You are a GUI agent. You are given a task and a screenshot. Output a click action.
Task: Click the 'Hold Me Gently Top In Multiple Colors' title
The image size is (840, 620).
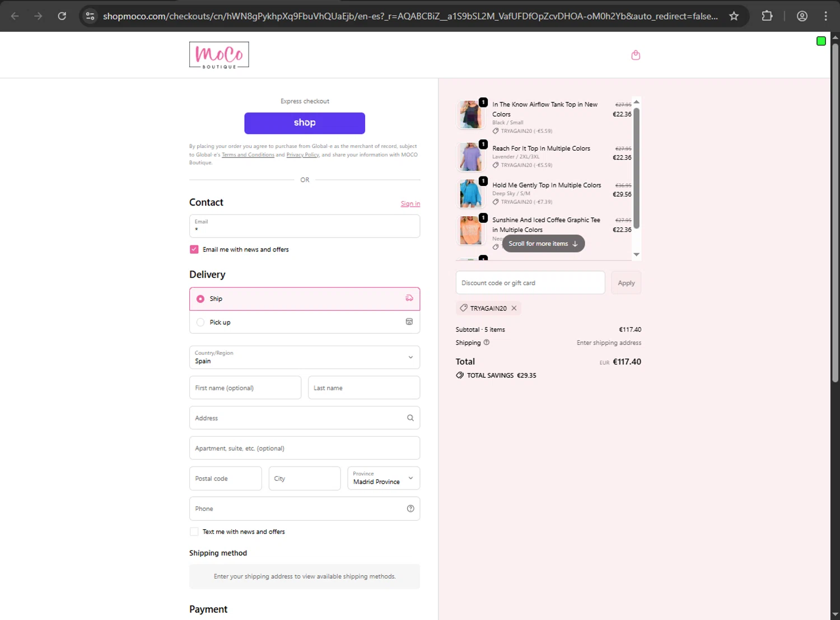(547, 185)
